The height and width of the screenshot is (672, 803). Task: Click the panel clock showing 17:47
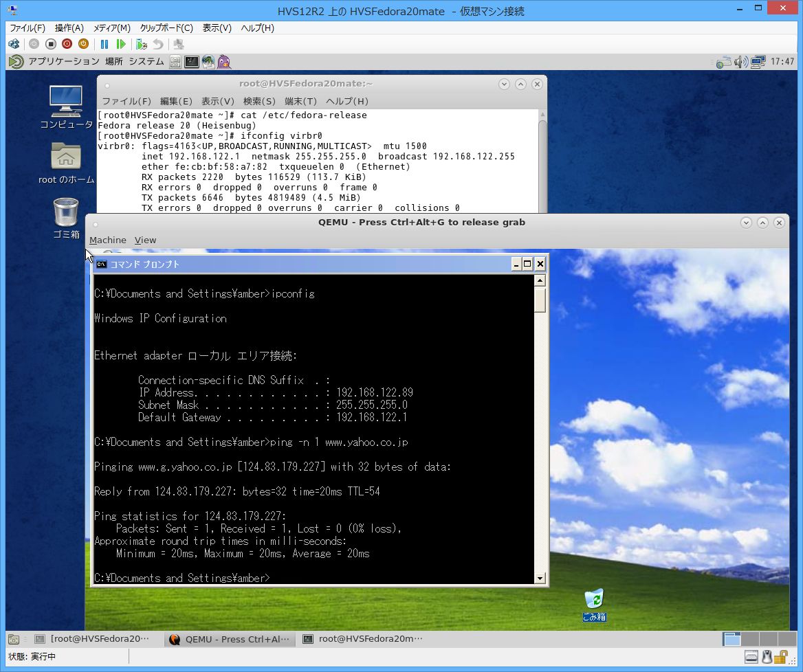tap(782, 62)
